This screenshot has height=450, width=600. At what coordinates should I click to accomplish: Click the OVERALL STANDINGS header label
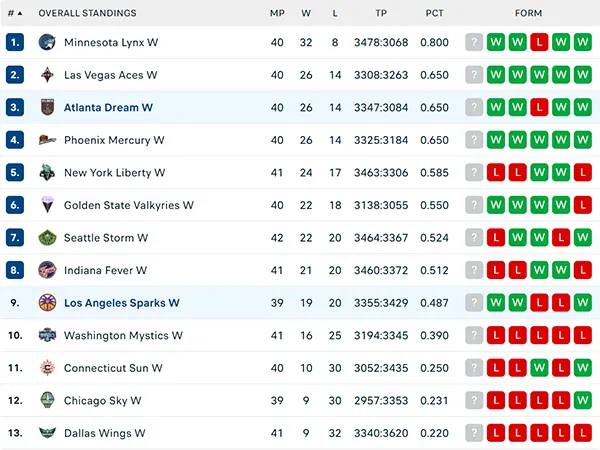pyautogui.click(x=87, y=13)
